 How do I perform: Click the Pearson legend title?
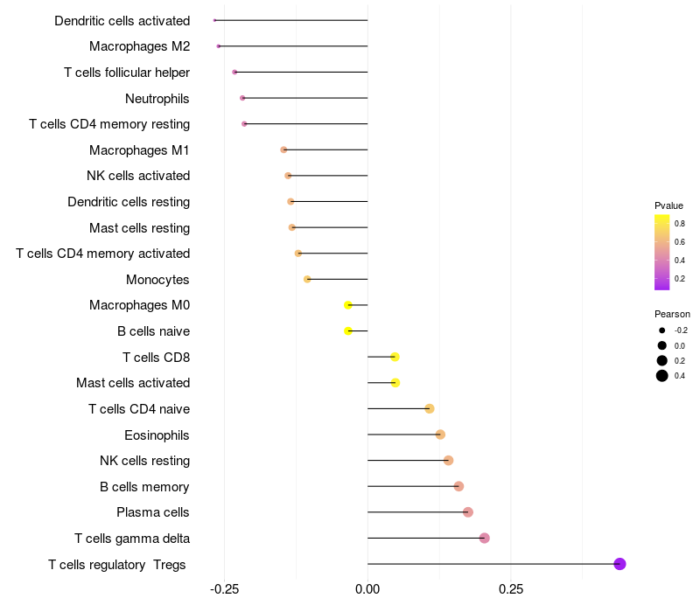tap(672, 314)
